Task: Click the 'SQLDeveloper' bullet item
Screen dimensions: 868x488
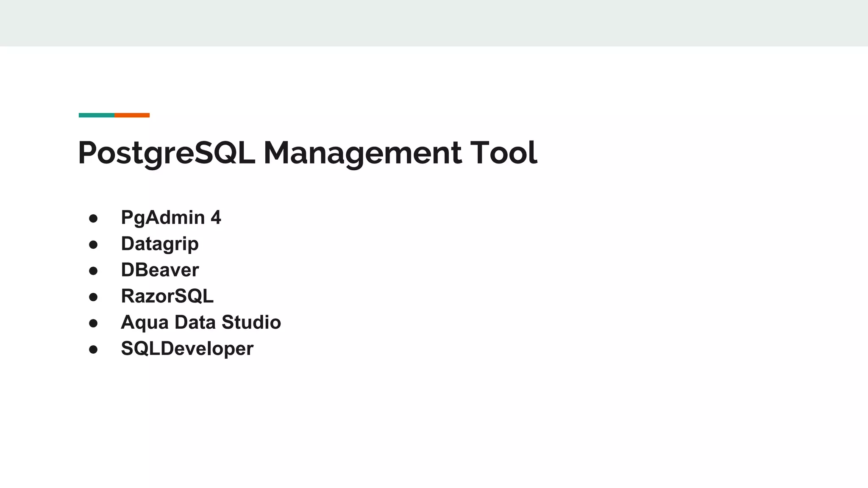Action: coord(187,349)
